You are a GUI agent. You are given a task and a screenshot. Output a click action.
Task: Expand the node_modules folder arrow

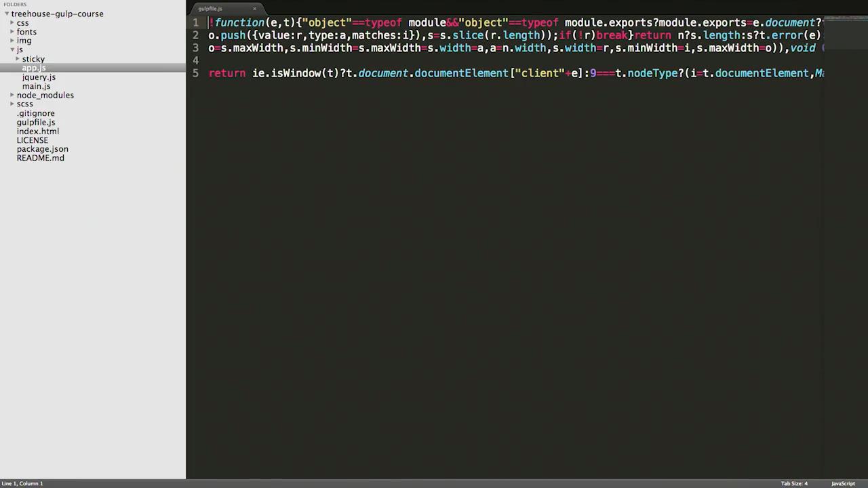pos(12,95)
